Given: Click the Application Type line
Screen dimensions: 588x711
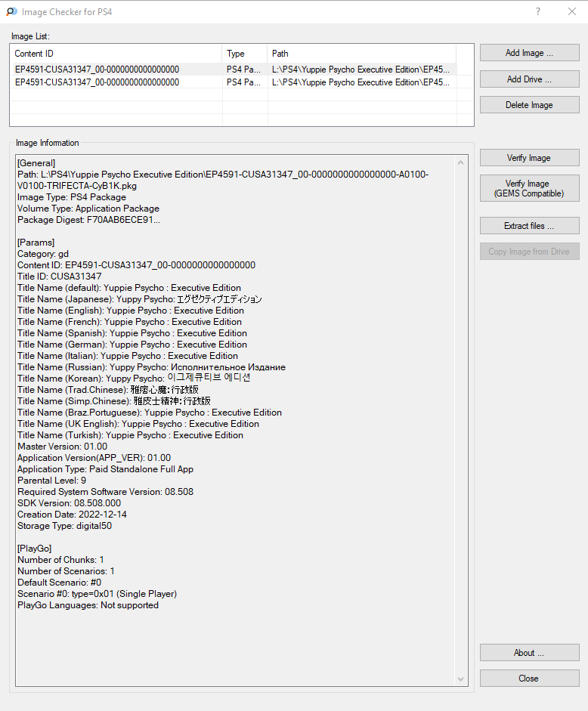Looking at the screenshot, I should [x=105, y=469].
